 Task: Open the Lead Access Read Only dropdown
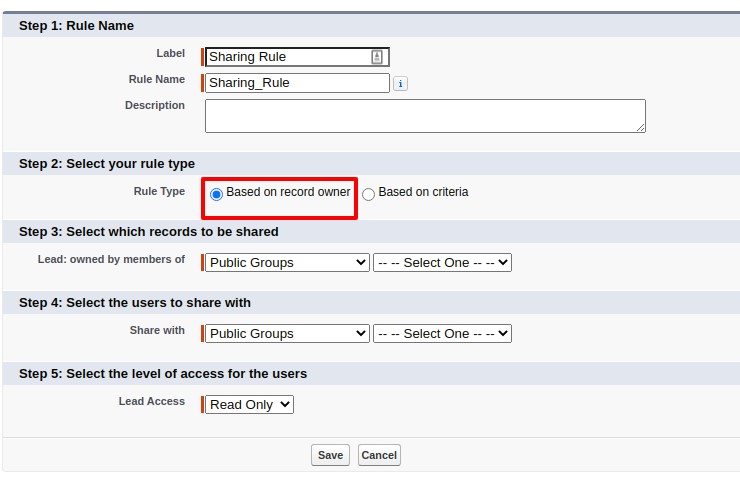pos(249,405)
